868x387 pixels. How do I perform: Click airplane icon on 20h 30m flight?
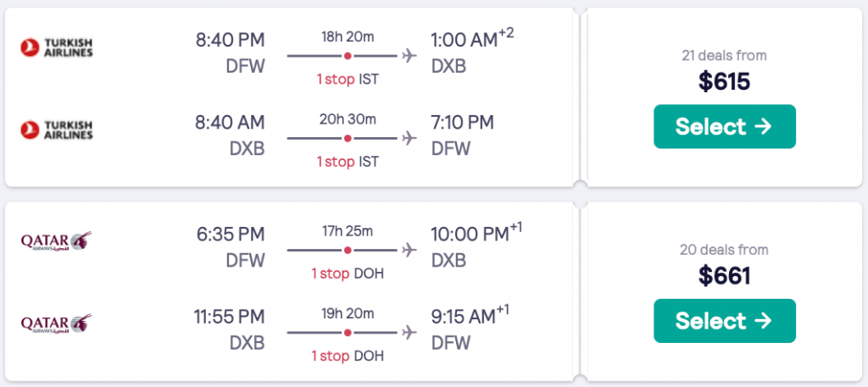(x=410, y=137)
